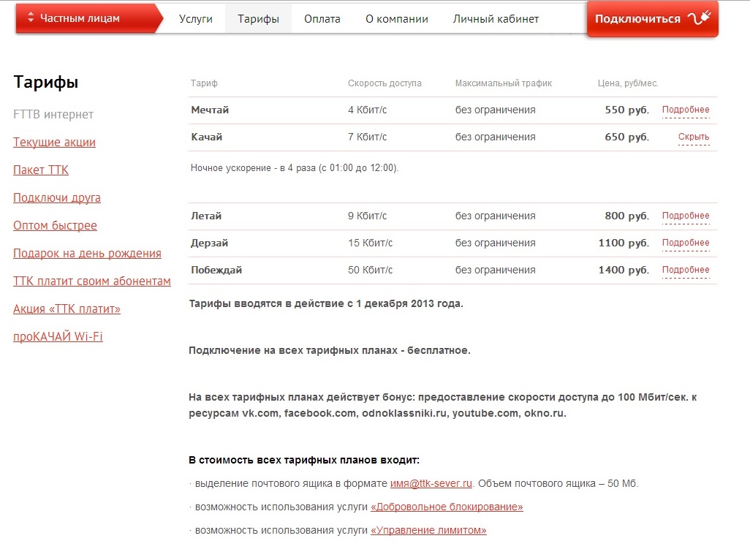
Task: Select the Тарифы navigation tab
Action: pyautogui.click(x=258, y=19)
